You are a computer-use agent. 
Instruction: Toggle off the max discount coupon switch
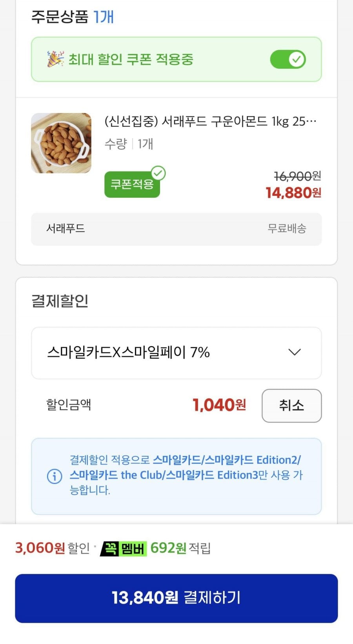coord(288,60)
